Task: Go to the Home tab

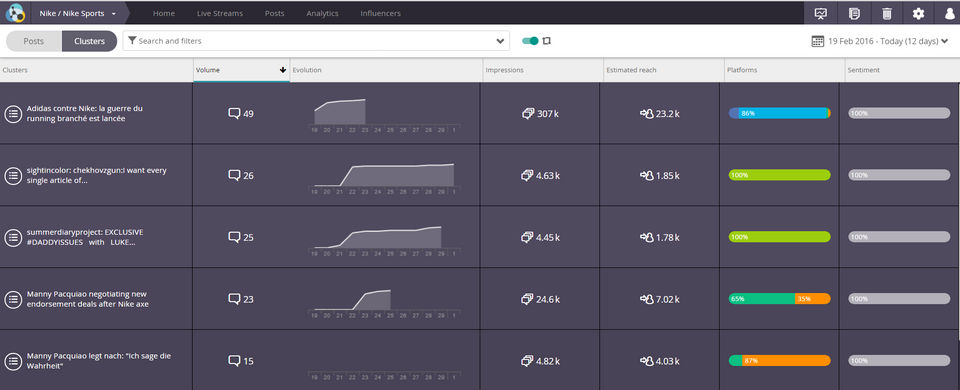Action: pos(163,13)
